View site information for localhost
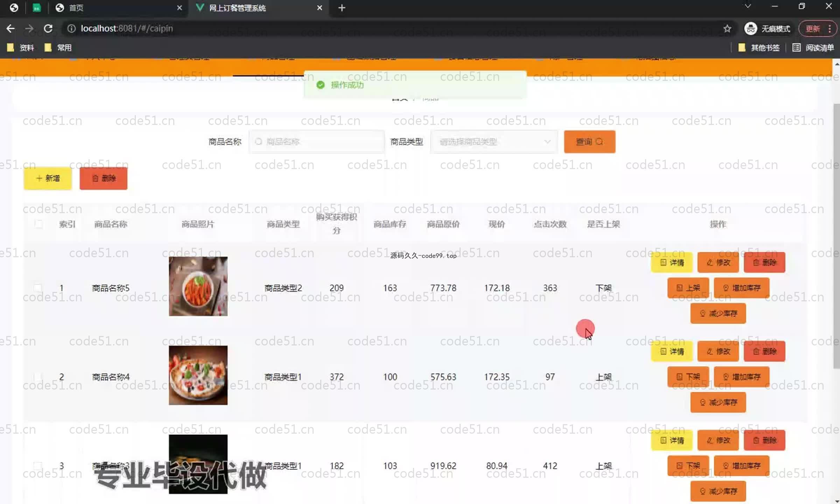840x504 pixels. (x=71, y=28)
